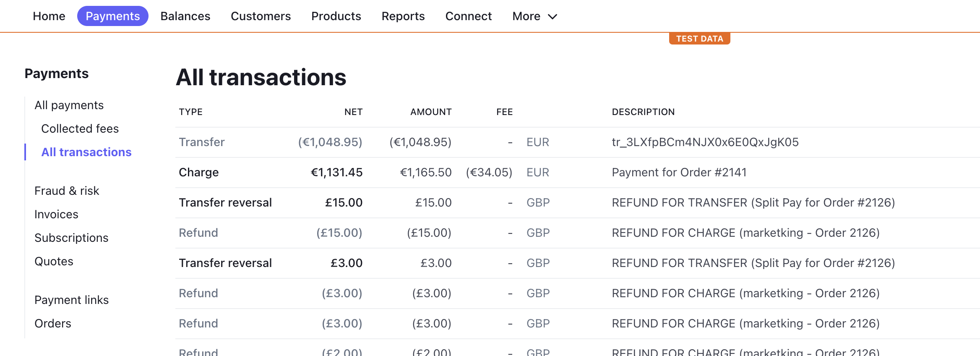Expand the More dropdown chevron
This screenshot has width=980, height=356.
[x=553, y=16]
